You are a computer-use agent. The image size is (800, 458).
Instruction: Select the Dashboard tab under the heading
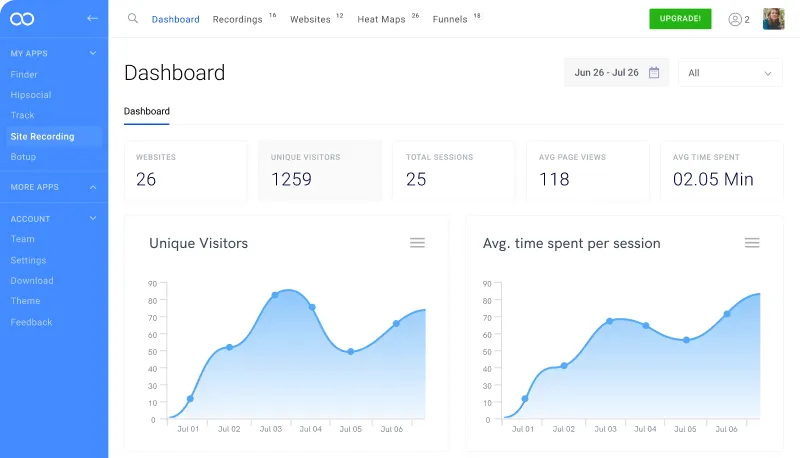[147, 111]
